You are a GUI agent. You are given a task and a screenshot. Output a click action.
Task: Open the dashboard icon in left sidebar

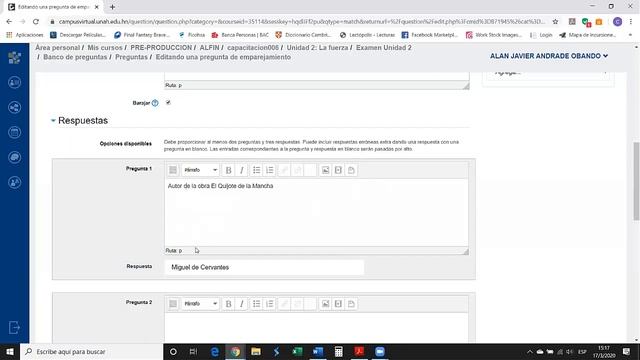[x=14, y=58]
